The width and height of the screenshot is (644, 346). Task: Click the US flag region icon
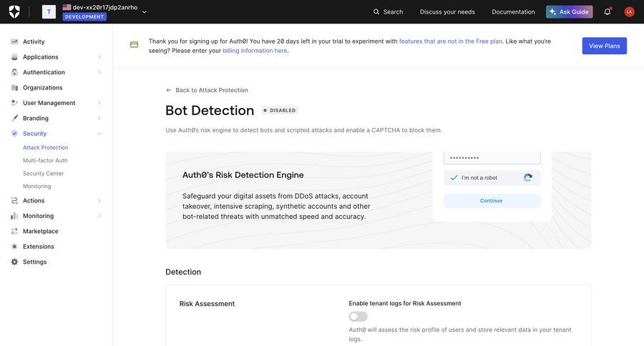point(67,7)
